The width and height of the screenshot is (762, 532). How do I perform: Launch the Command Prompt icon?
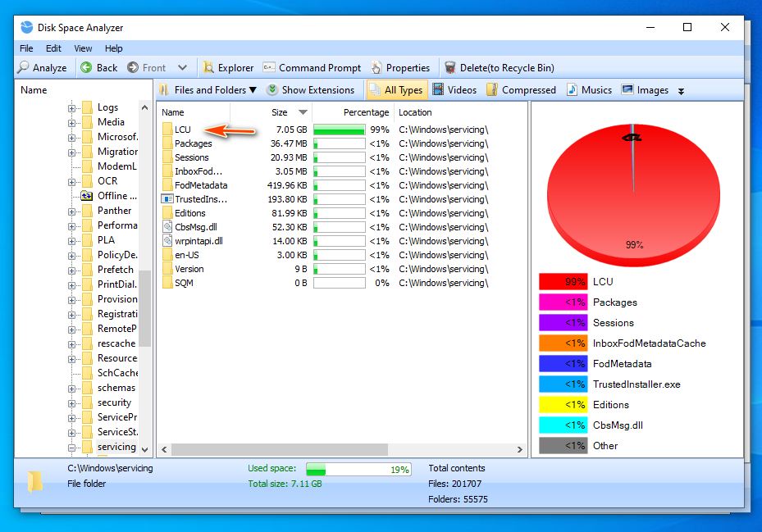point(269,67)
